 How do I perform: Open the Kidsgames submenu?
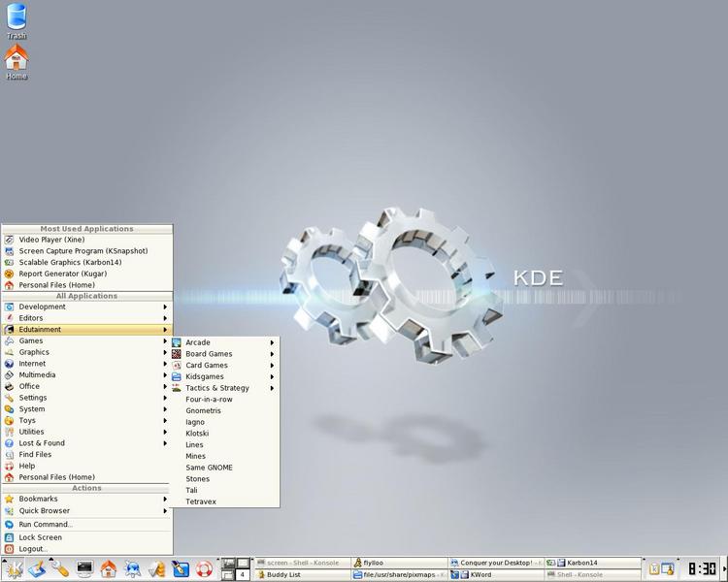224,377
